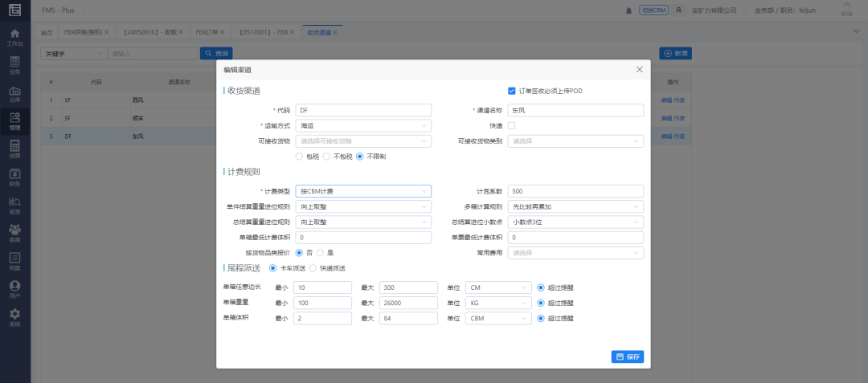Open the 管理 sidebar module
This screenshot has height=383, width=868.
pyautogui.click(x=15, y=121)
